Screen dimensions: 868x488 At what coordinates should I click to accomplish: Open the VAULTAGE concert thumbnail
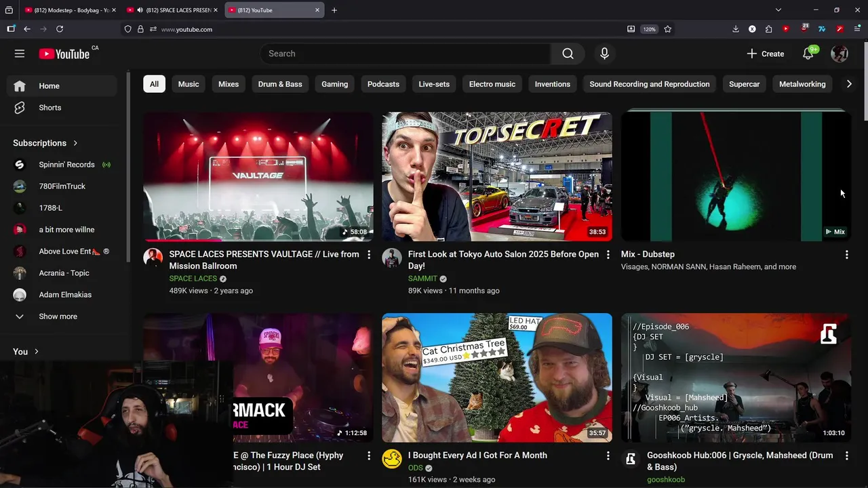[258, 176]
